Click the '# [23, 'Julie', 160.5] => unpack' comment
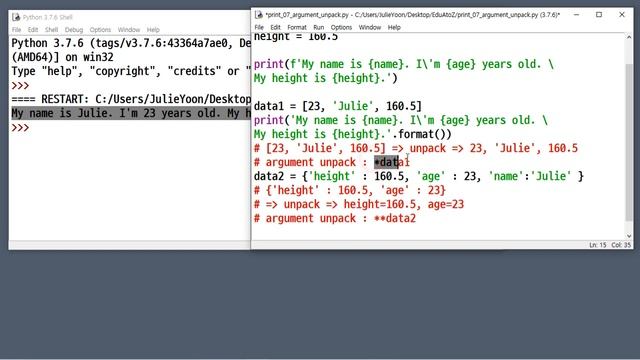This screenshot has width=640, height=360. click(x=416, y=148)
